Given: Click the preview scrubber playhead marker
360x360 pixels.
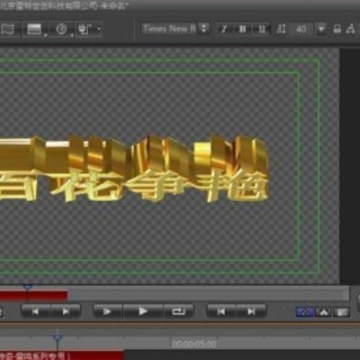Looking at the screenshot, I should click(x=27, y=287).
